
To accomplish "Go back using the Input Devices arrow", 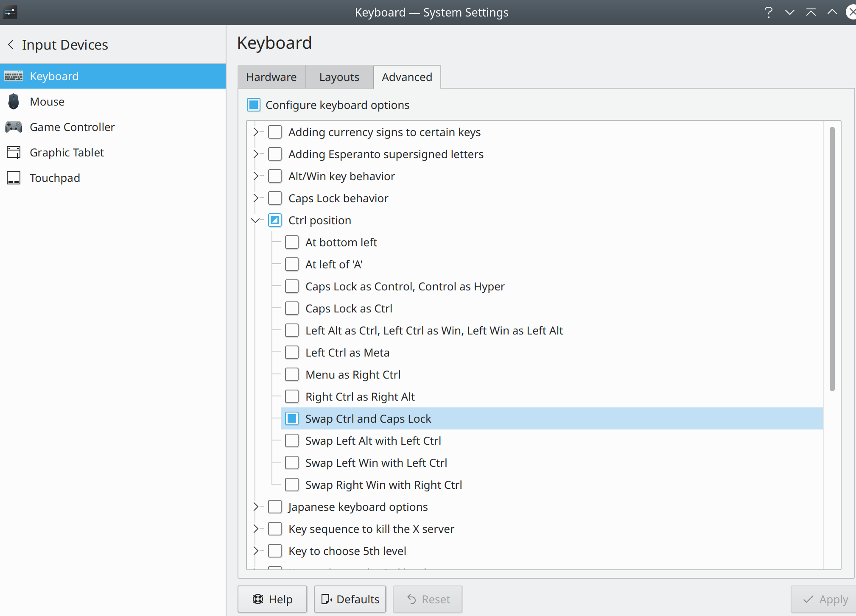I will 11,45.
